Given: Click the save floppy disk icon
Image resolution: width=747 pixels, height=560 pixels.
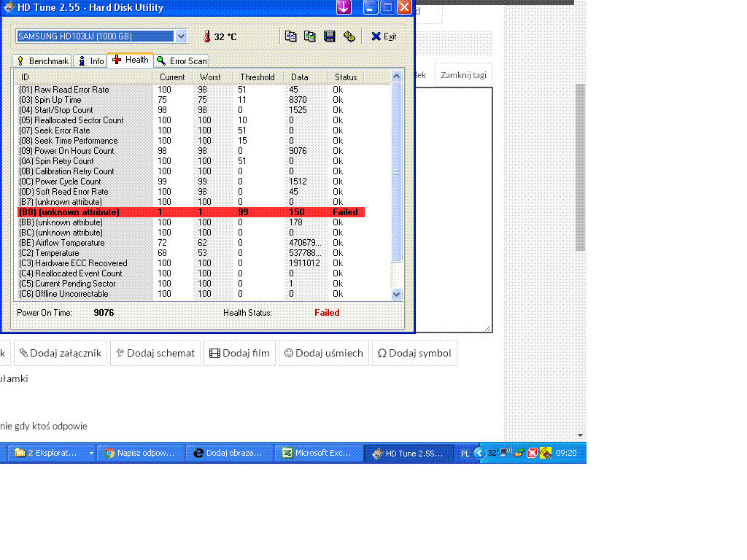Looking at the screenshot, I should (329, 36).
